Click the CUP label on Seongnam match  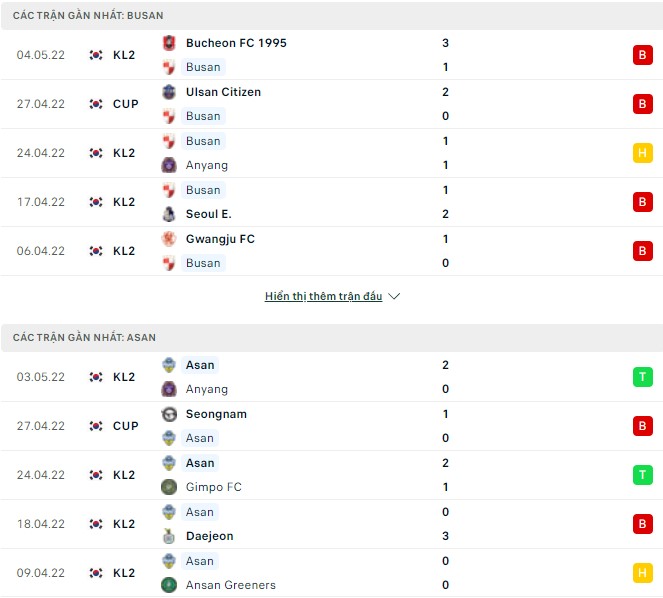[x=126, y=426]
